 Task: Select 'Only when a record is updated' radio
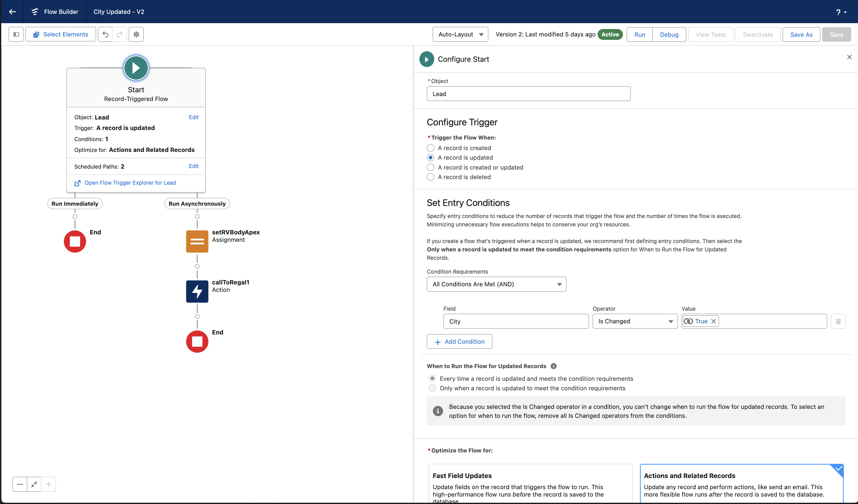(x=432, y=388)
